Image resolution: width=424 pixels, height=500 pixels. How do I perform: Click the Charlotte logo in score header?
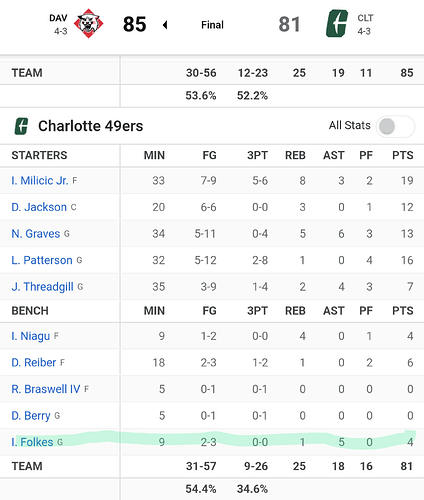coord(337,23)
